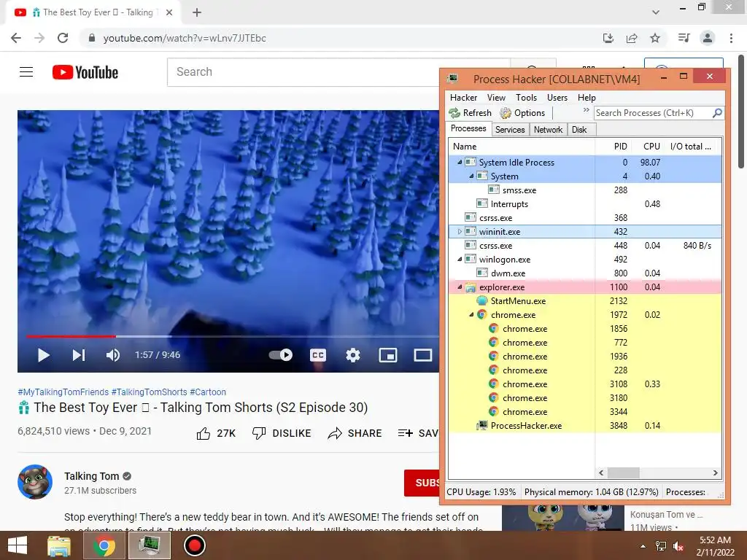Collapse the System process node
This screenshot has height=560, width=747.
point(472,176)
